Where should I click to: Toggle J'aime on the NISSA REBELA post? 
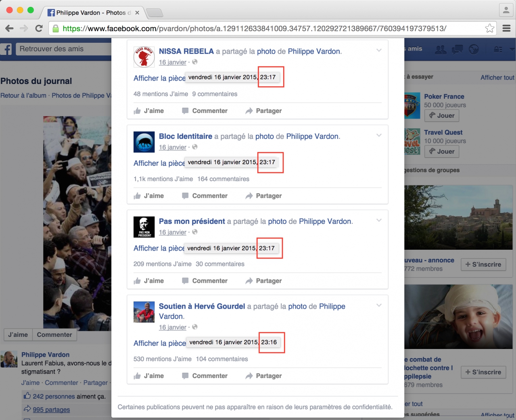click(x=149, y=111)
